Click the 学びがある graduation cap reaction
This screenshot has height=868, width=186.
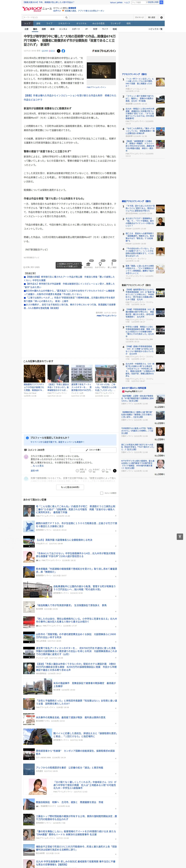pyautogui.click(x=89, y=264)
